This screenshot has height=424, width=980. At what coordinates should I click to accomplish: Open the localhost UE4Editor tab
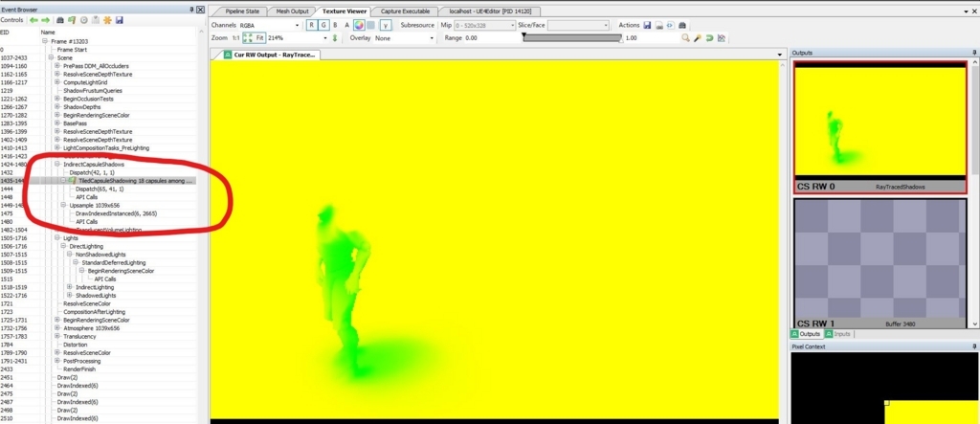click(489, 11)
